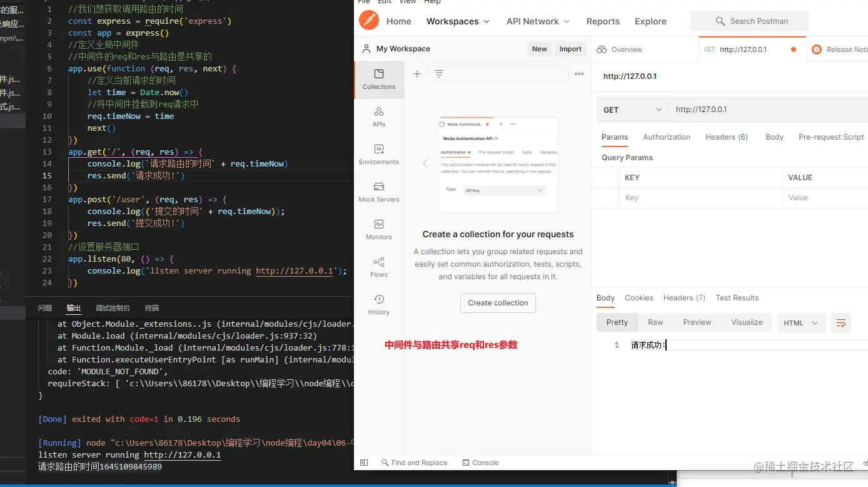868x487 pixels.
Task: Click the request title http://127.0.0.1 above the URL bar
Action: (630, 76)
